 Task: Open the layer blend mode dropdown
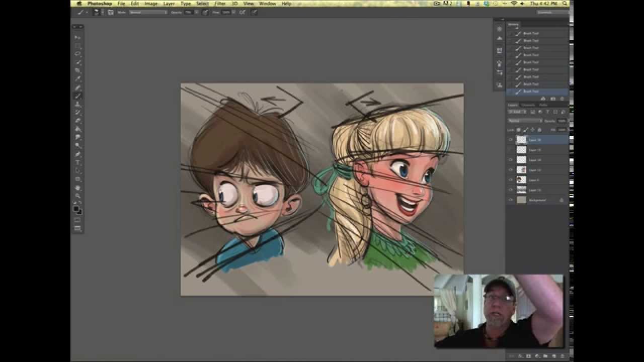525,121
